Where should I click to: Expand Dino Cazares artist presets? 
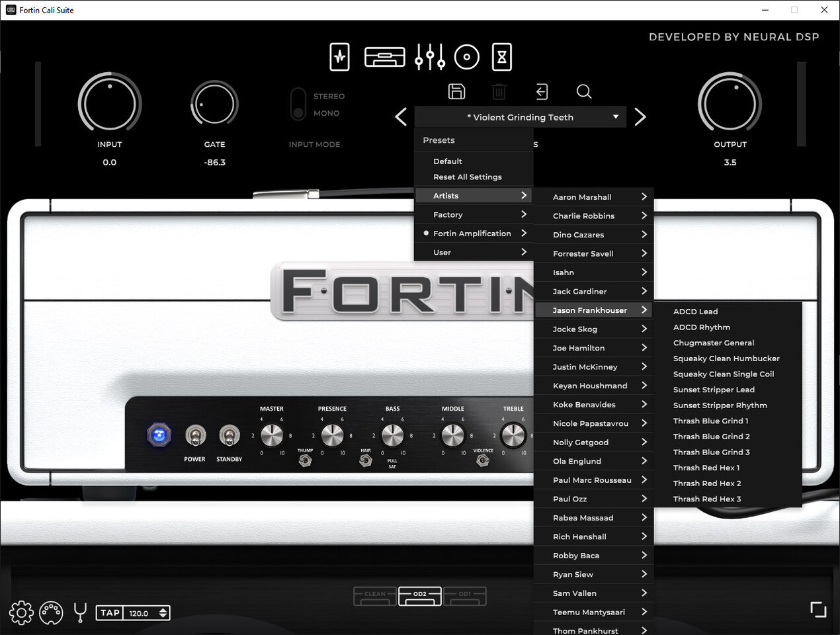[x=594, y=234]
